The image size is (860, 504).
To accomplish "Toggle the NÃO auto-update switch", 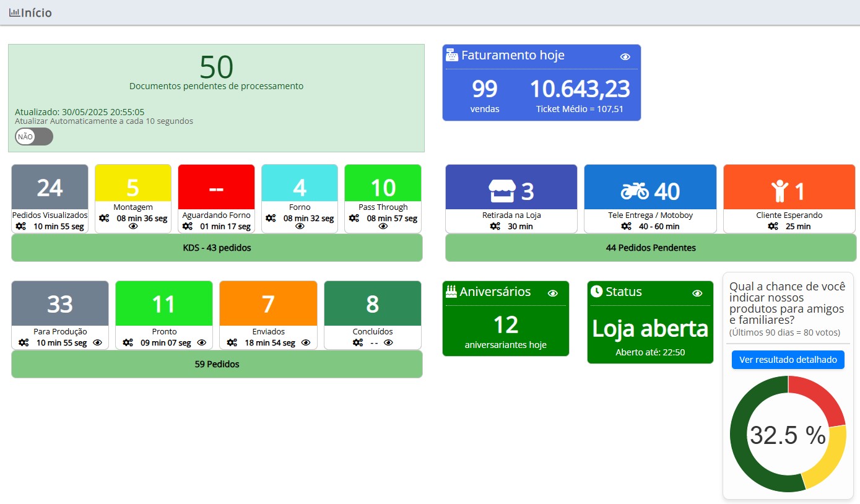I will click(34, 136).
